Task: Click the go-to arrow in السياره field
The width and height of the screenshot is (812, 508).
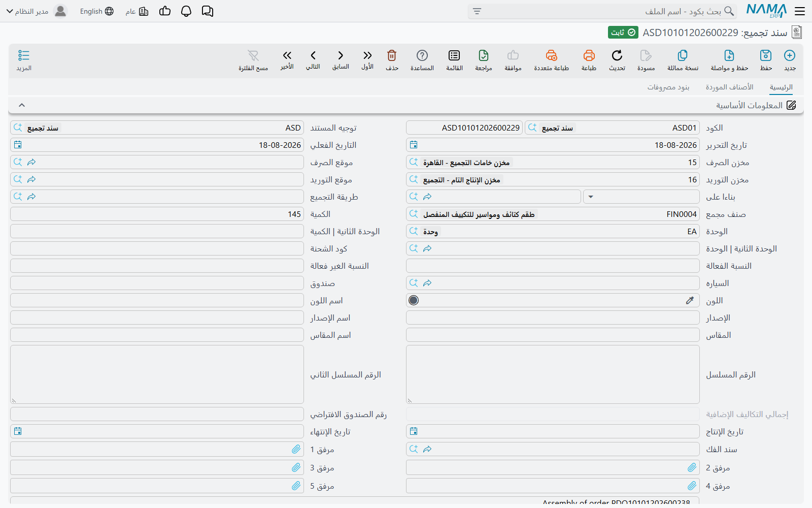Action: (x=427, y=283)
